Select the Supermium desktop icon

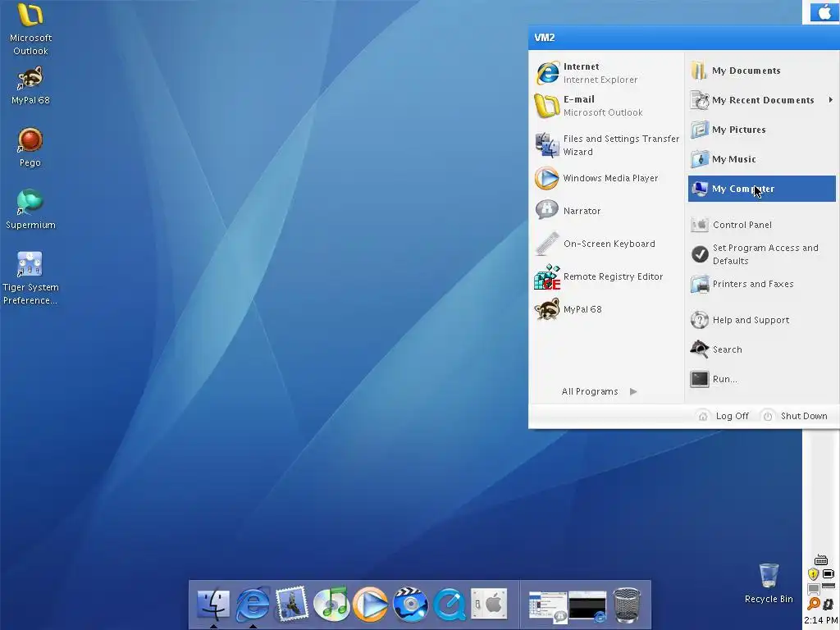30,209
